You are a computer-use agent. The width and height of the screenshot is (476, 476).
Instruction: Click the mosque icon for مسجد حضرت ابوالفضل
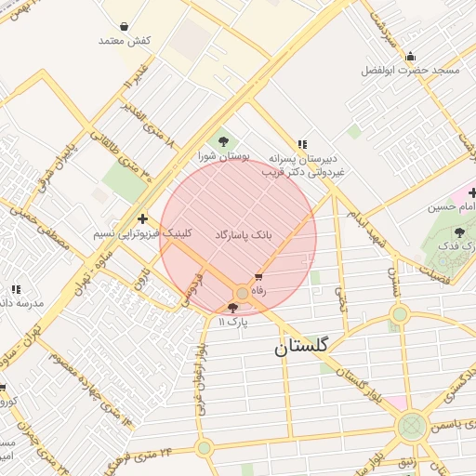coord(410,57)
